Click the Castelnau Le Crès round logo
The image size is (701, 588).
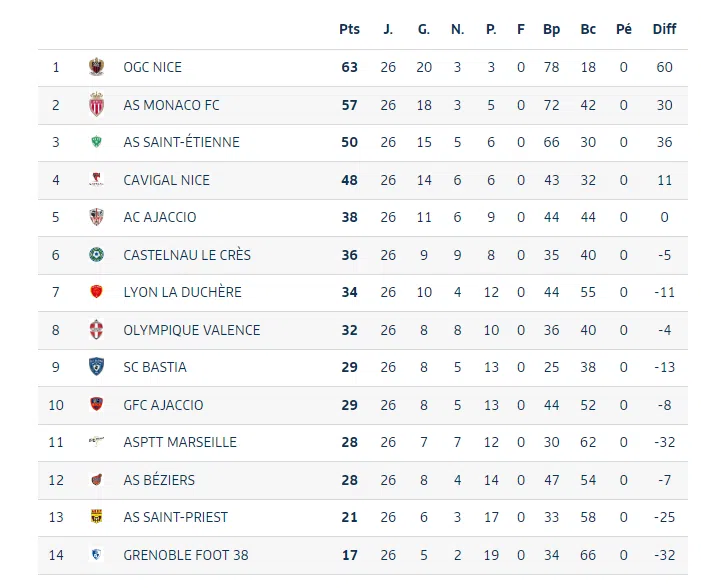96,255
